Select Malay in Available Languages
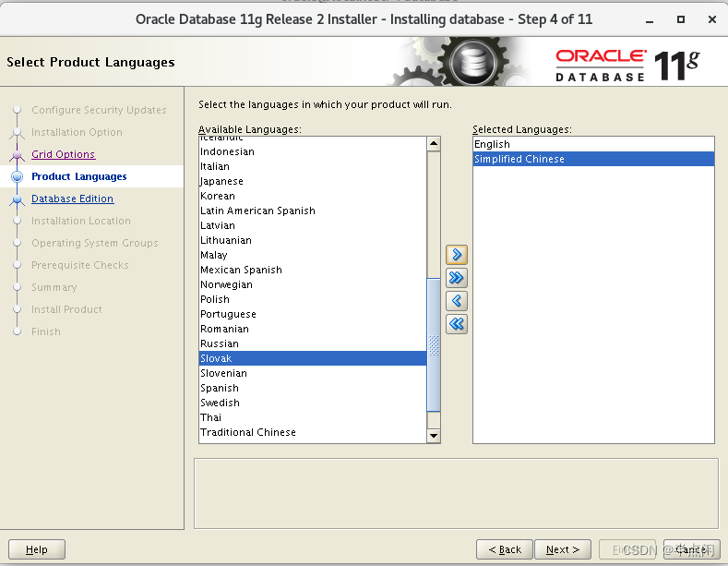728x566 pixels. click(x=313, y=255)
